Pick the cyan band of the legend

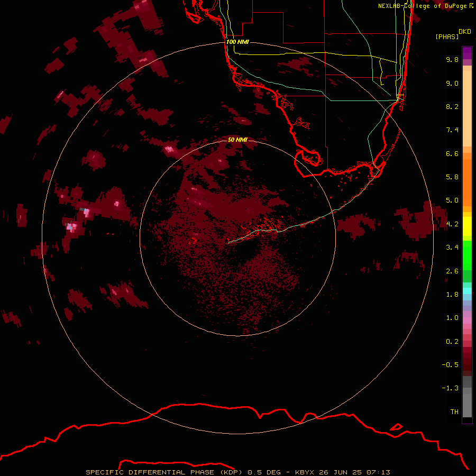(x=467, y=291)
